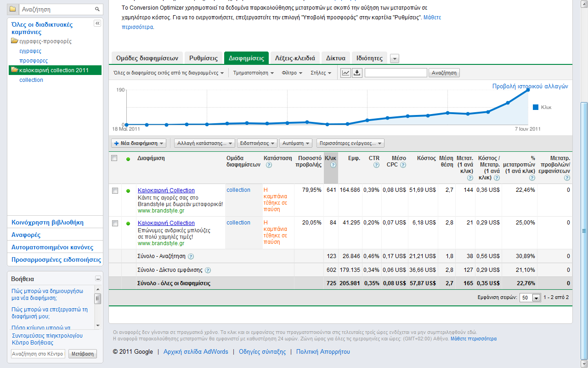Open the 'Όλες οι διαφημίσεις εκτός από τις διαγραμμένες' dropdown
The image size is (588, 368).
click(169, 73)
